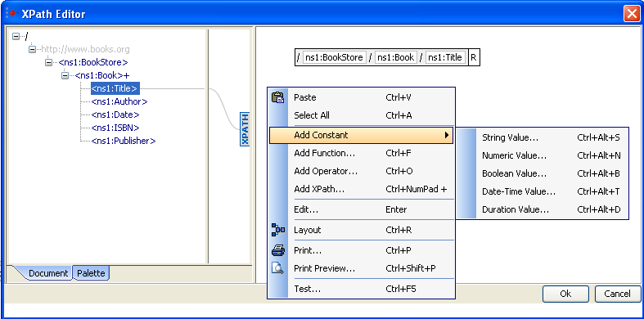Image resolution: width=644 pixels, height=319 pixels.
Task: Click the Ctrl+F5 shortcut text
Action: click(x=401, y=289)
